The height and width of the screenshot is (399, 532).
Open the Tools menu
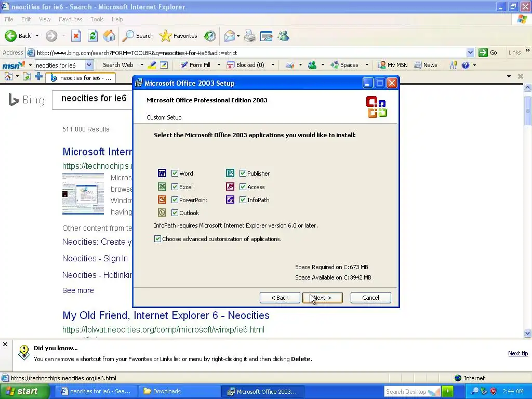coord(97,19)
